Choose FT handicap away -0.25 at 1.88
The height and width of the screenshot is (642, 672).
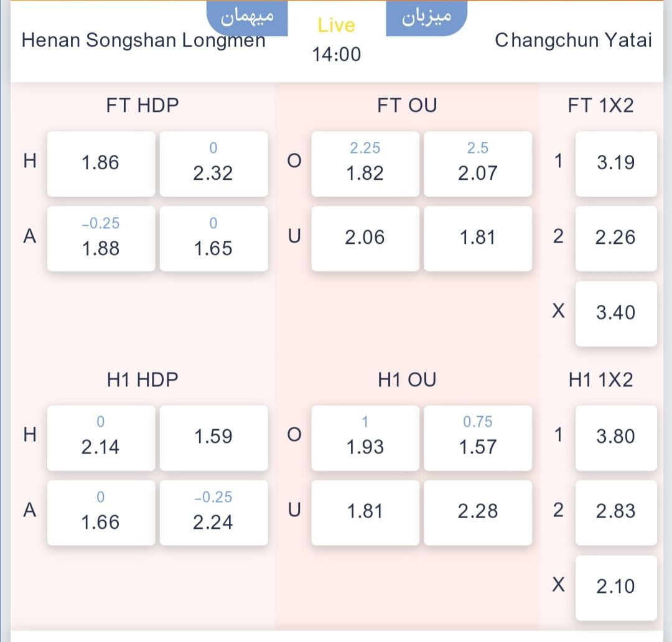pyautogui.click(x=101, y=238)
